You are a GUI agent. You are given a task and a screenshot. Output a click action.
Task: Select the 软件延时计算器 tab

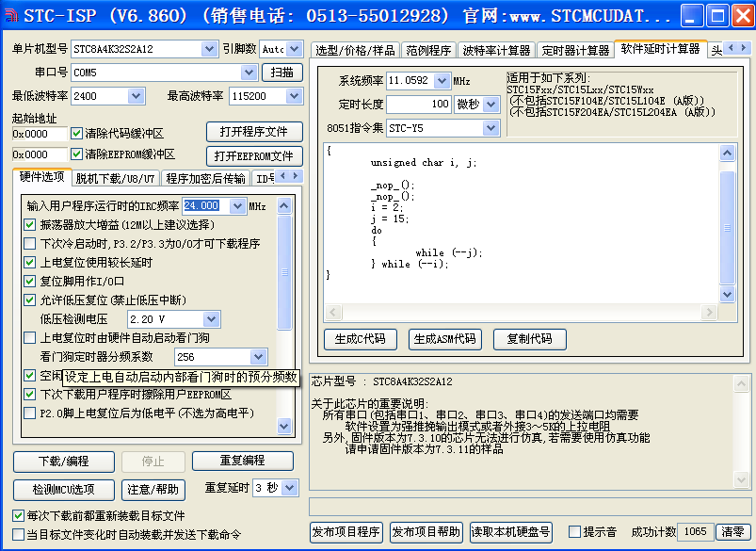[661, 49]
